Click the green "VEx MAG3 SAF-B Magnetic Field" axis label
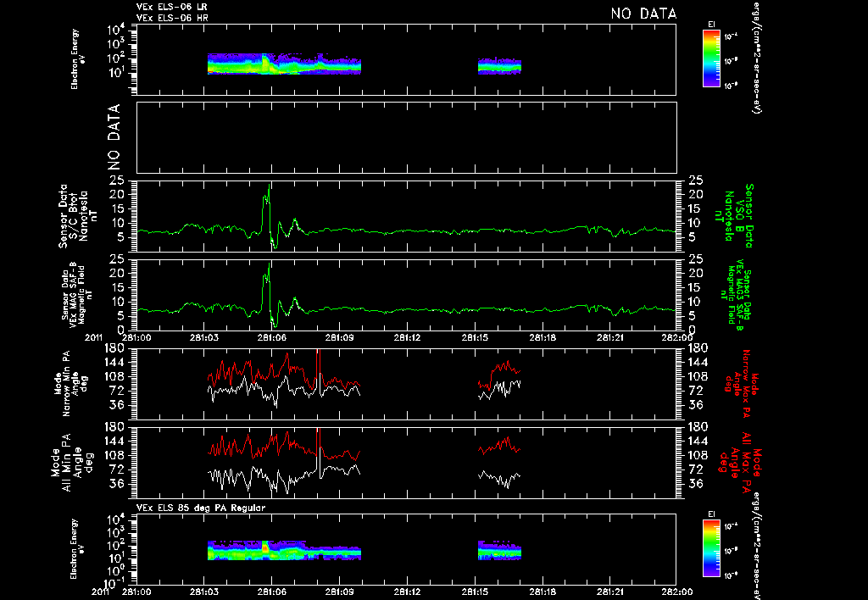Image resolution: width=868 pixels, height=600 pixels. (x=737, y=295)
